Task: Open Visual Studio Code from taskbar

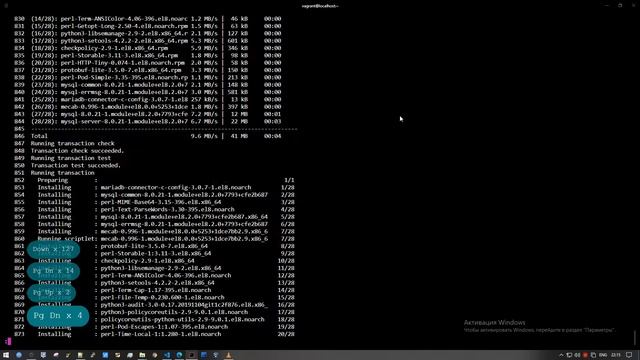Action: [x=167, y=355]
